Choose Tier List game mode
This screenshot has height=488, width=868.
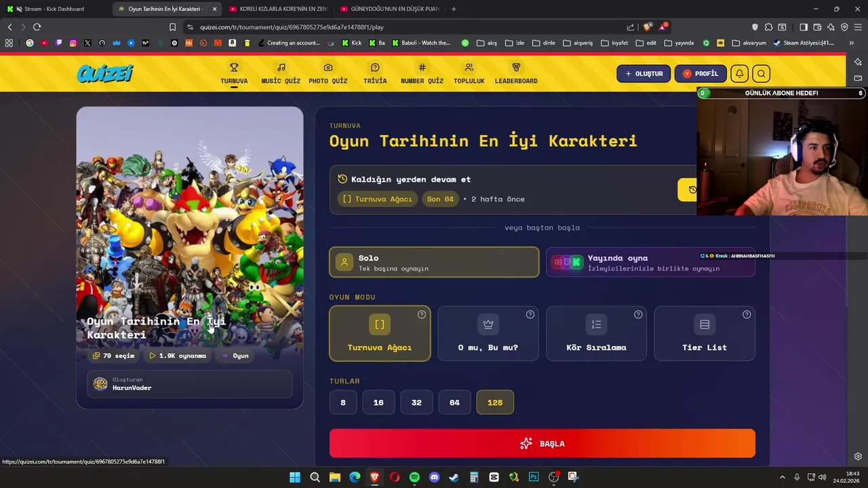pyautogui.click(x=705, y=333)
